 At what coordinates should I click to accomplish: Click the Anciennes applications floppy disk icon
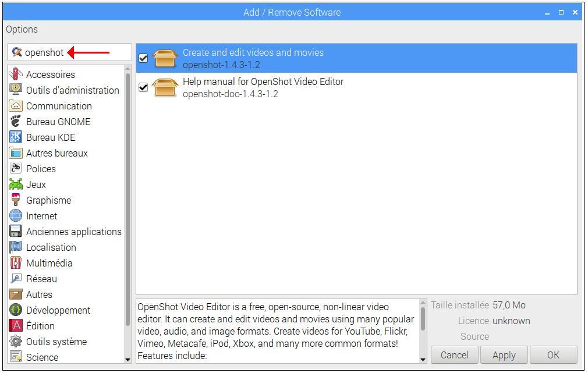click(15, 232)
